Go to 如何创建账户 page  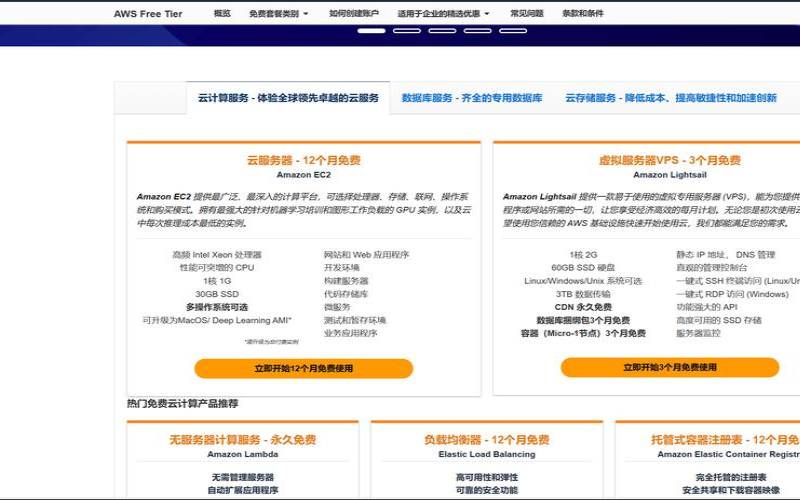click(353, 14)
